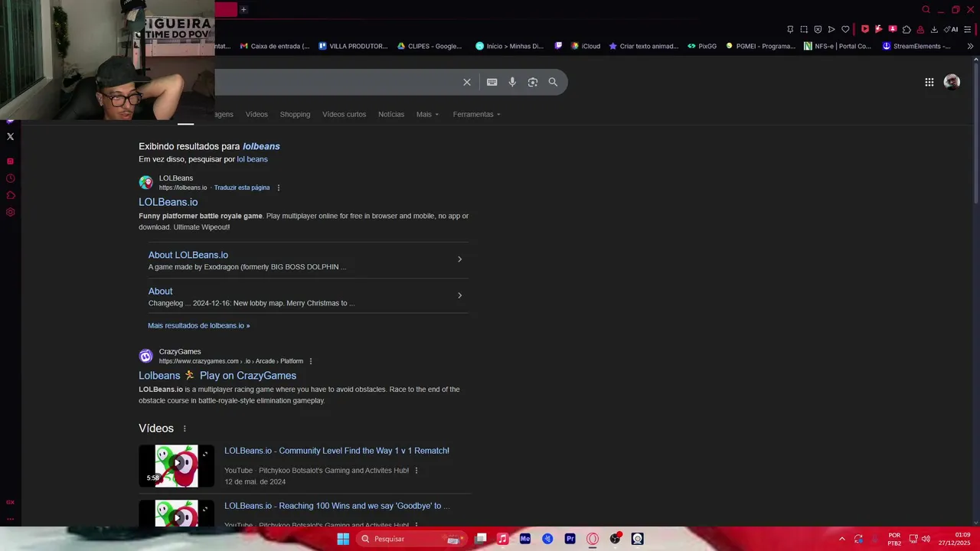Viewport: 980px width, 551px height.
Task: Open Apple Music from the taskbar
Action: 502,539
